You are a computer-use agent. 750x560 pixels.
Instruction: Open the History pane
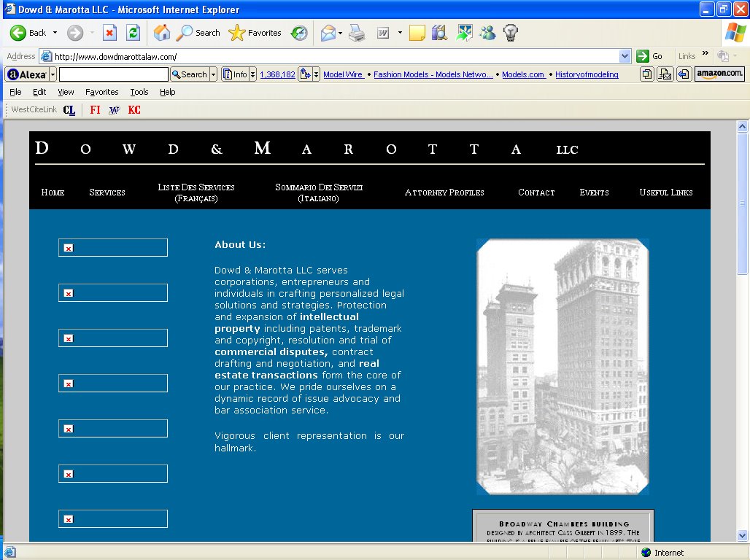point(299,33)
